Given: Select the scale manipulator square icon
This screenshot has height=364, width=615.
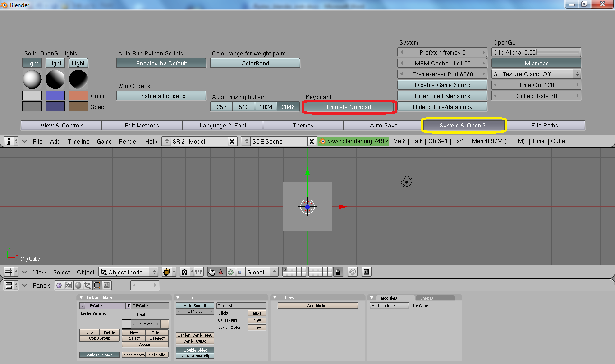Looking at the screenshot, I should tap(239, 272).
